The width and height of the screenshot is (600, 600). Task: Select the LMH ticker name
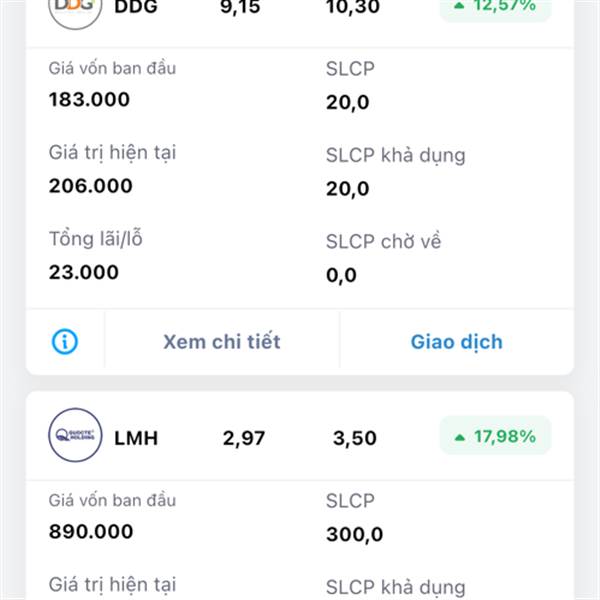pos(136,438)
